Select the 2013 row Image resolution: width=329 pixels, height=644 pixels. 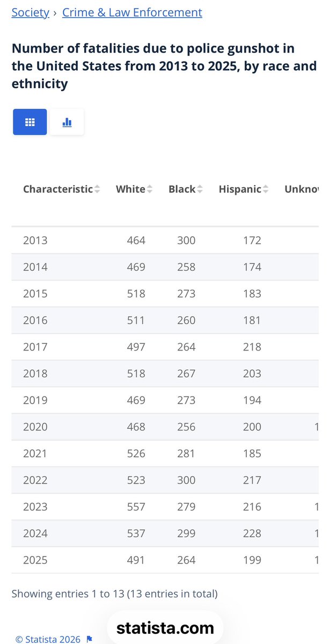point(165,240)
